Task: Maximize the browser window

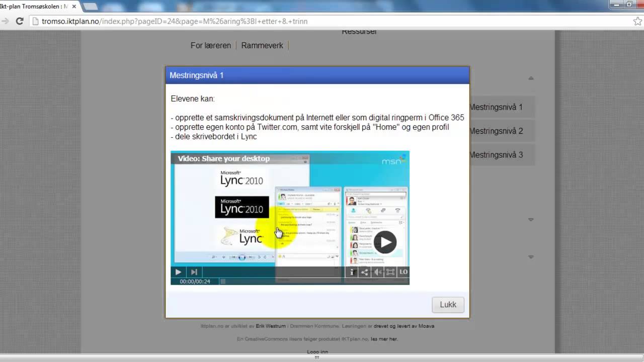Action: (x=629, y=4)
